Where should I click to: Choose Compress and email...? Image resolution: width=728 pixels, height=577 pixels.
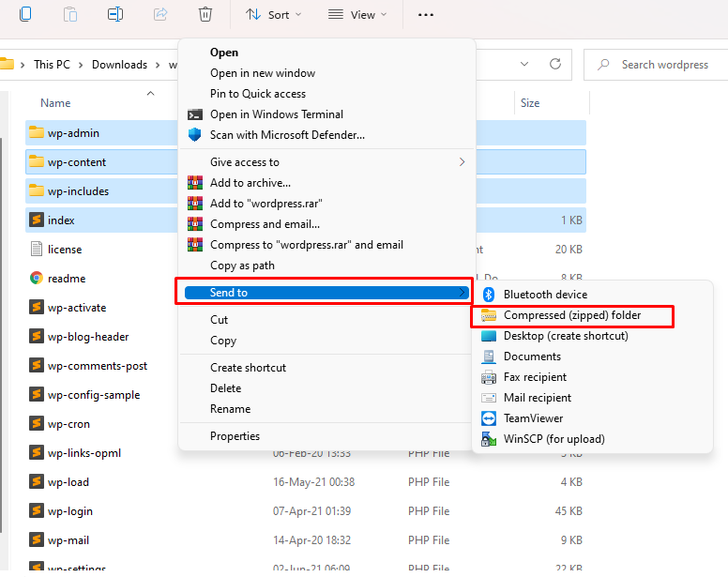326,224
